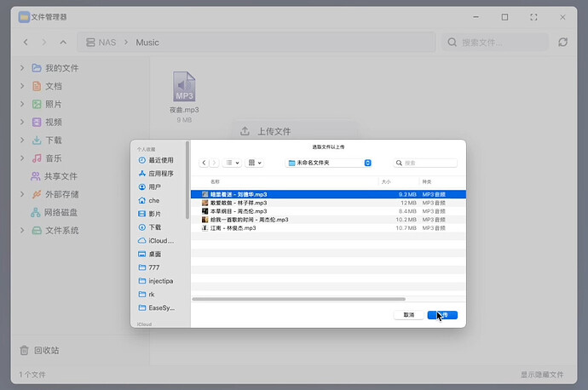The height and width of the screenshot is (390, 588).
Task: Open 桌面 folder in the sidebar
Action: pos(155,254)
